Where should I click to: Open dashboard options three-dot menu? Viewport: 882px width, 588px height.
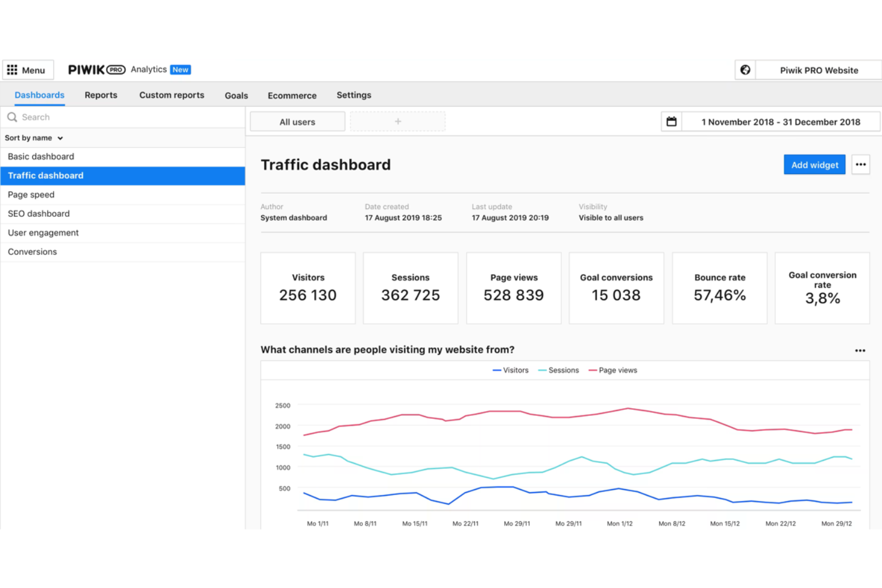point(861,164)
